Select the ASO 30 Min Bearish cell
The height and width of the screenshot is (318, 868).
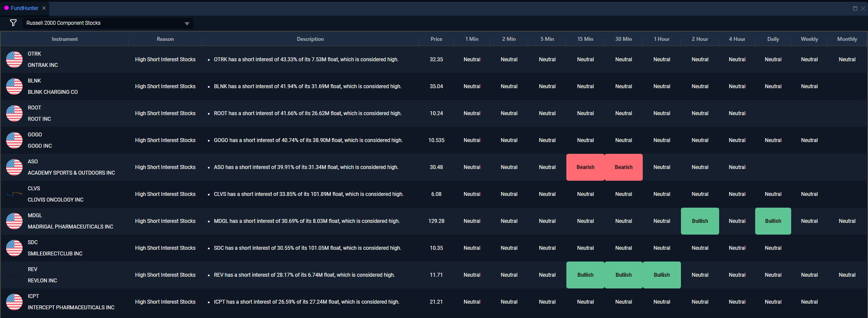click(624, 167)
